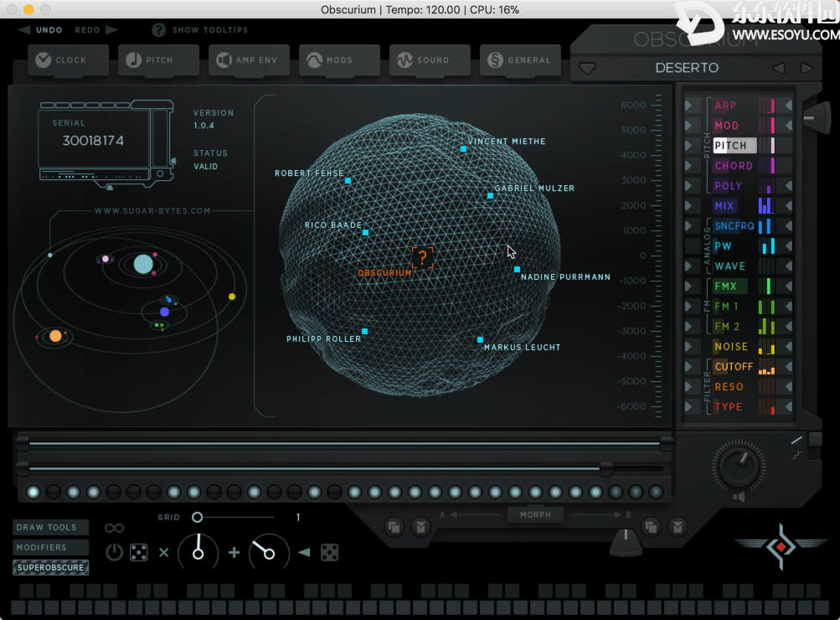Toggle the third step light button
This screenshot has width=840, height=620.
pos(74,492)
